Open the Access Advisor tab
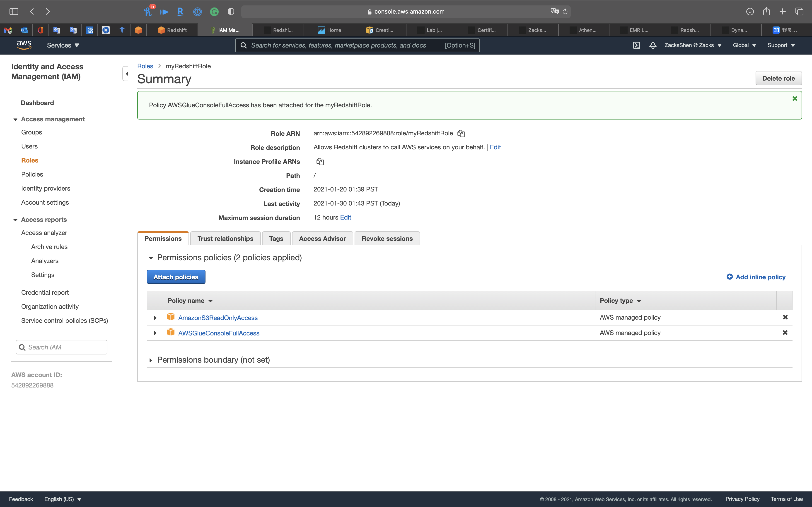 (x=322, y=238)
